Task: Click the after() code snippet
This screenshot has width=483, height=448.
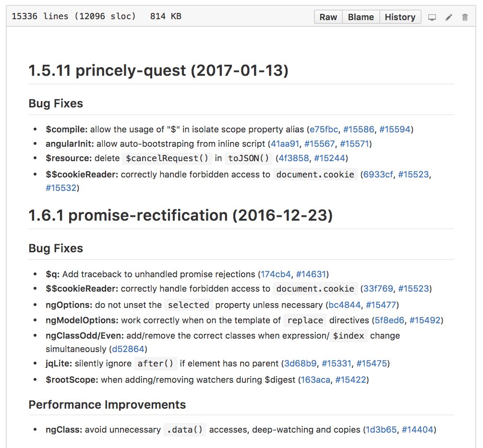Action: pos(156,364)
